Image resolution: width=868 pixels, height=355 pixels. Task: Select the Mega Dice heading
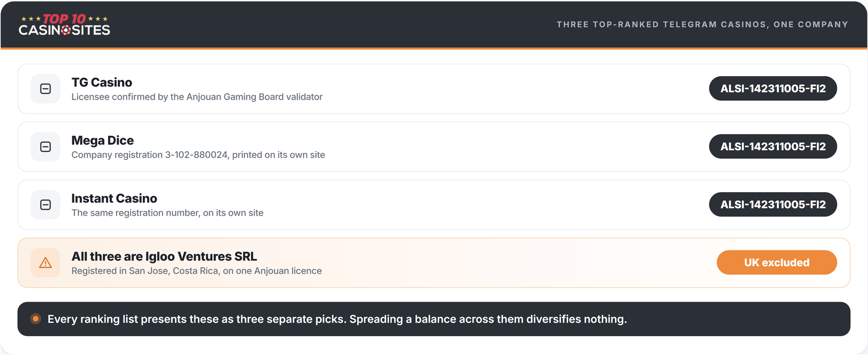(x=103, y=140)
